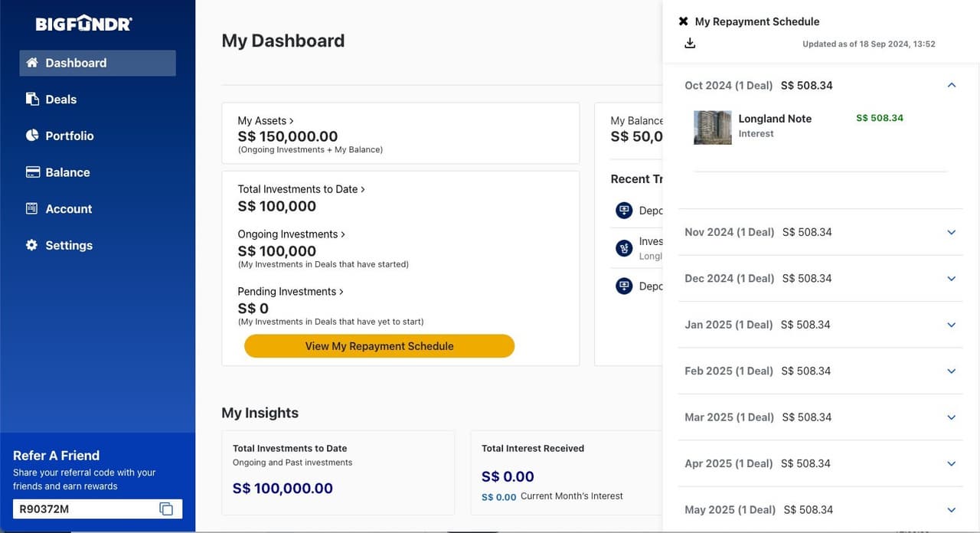980x533 pixels.
Task: Open the My Assets details link
Action: click(265, 120)
